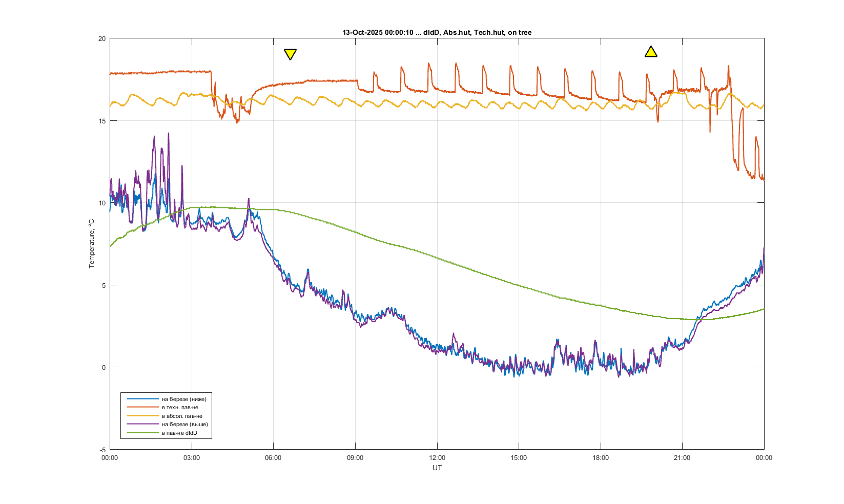Select legend entry 'на березе (ниже)'
844x504 pixels.
pyautogui.click(x=184, y=399)
